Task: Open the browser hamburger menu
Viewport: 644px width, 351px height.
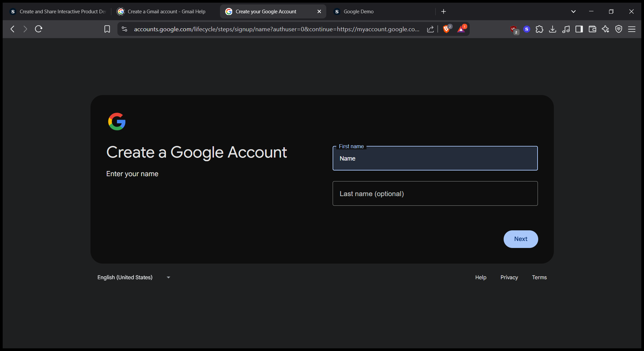Action: click(632, 29)
